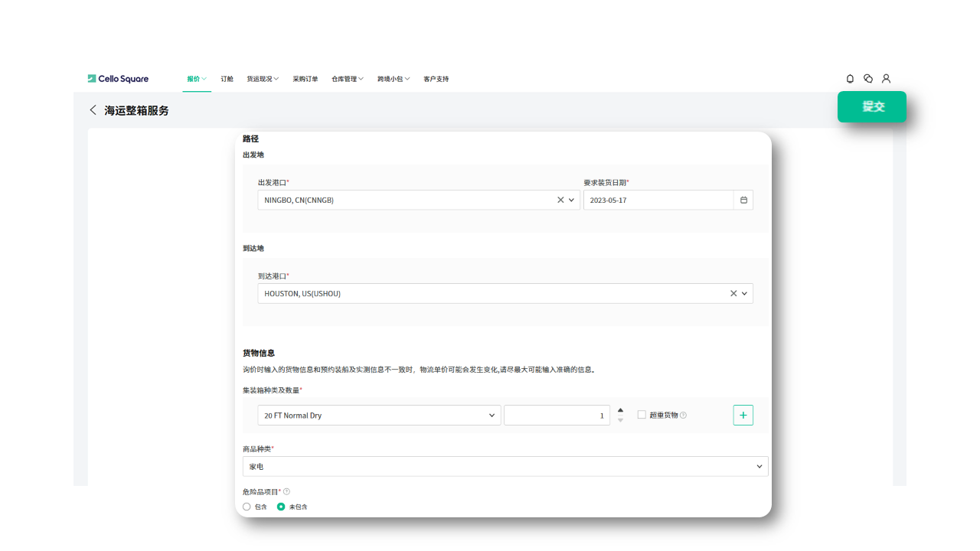Image resolution: width=980 pixels, height=551 pixels.
Task: Open the user account profile icon
Action: coord(886,79)
